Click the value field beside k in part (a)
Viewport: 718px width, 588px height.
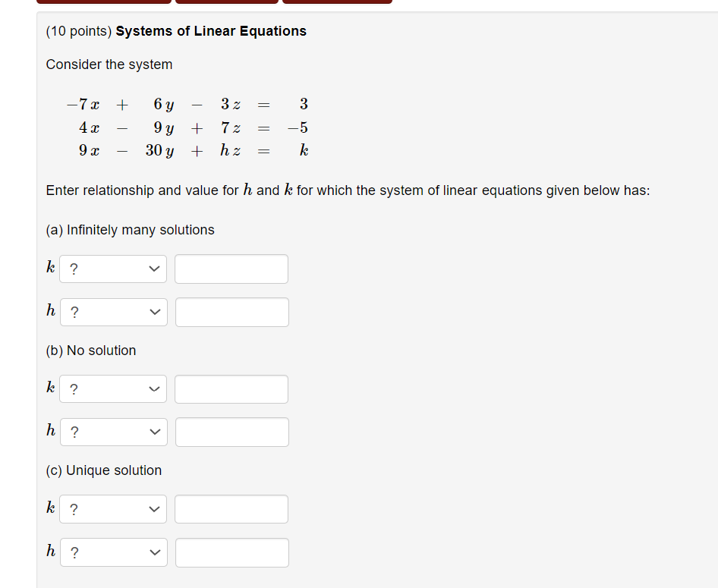tap(231, 269)
